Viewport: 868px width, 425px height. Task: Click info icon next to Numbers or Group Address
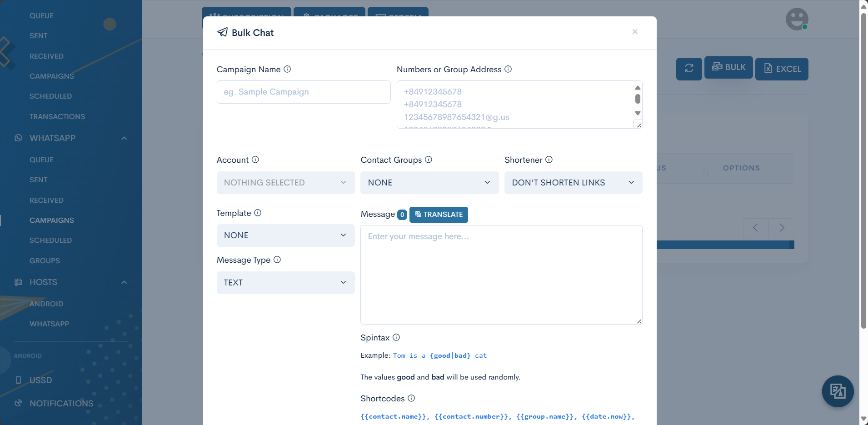pyautogui.click(x=508, y=69)
